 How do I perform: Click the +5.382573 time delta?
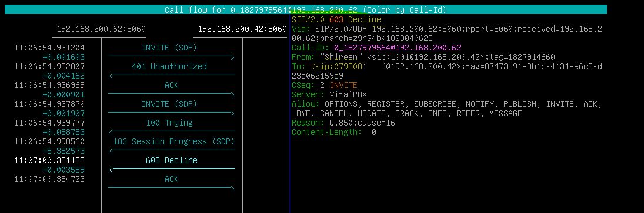click(x=64, y=151)
